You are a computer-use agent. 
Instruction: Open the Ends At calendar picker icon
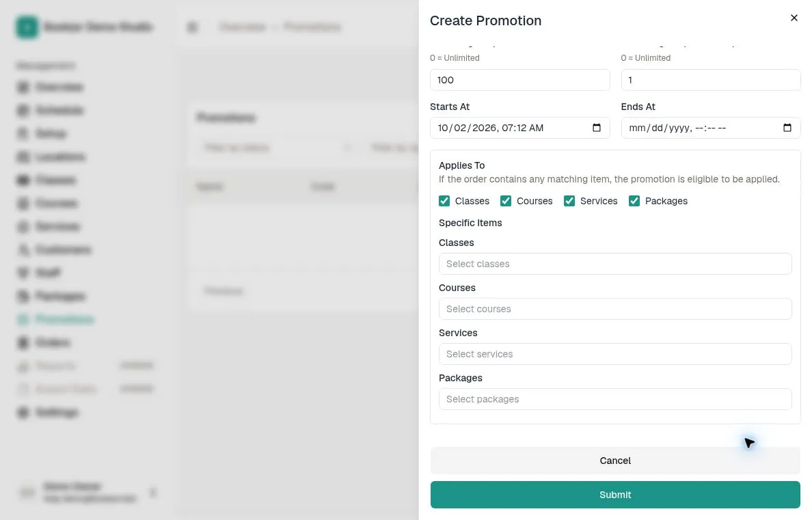click(787, 128)
